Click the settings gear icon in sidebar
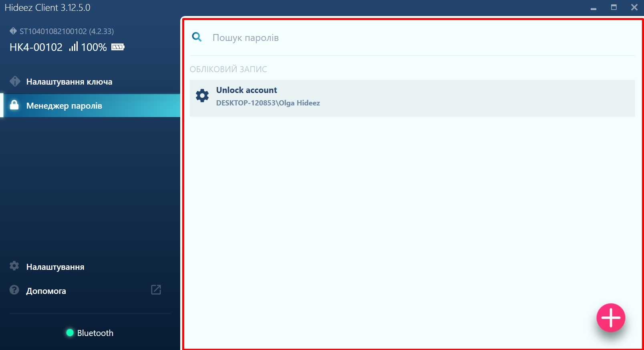Screen dimensions: 644x350 click(x=14, y=266)
